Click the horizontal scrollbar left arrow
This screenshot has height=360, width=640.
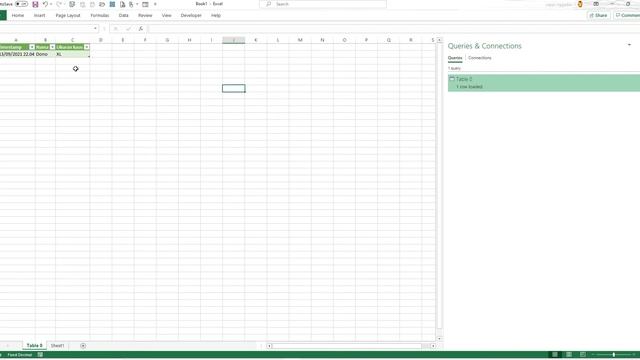[x=269, y=346]
